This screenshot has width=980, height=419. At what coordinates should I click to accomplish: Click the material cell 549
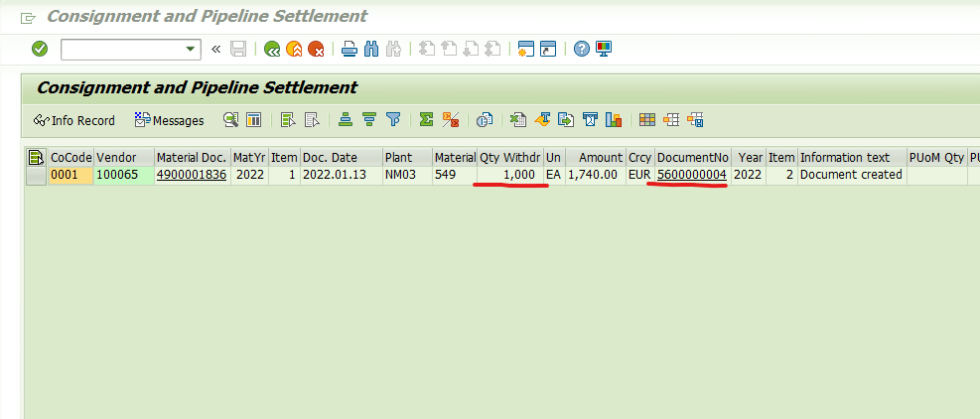pyautogui.click(x=455, y=175)
